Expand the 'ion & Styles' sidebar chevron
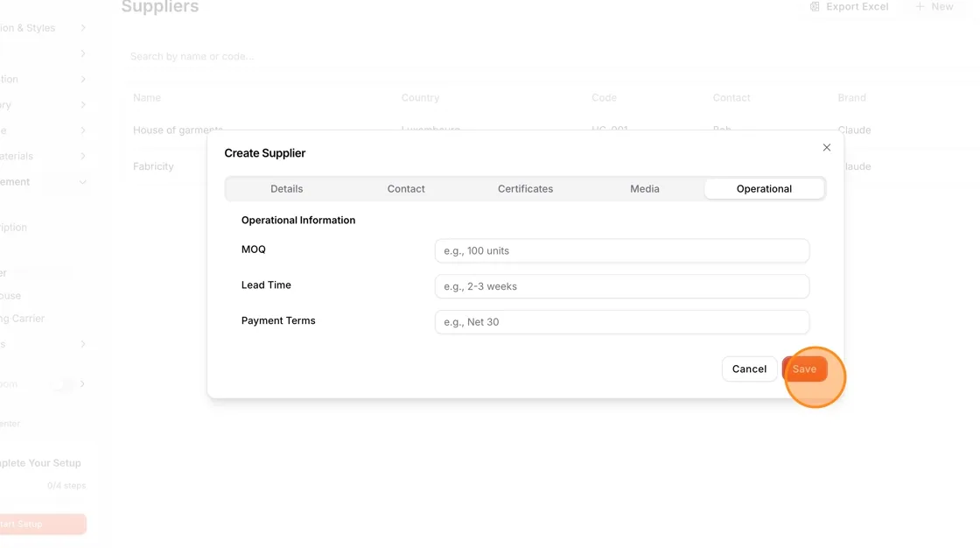The image size is (980, 548). [x=83, y=28]
